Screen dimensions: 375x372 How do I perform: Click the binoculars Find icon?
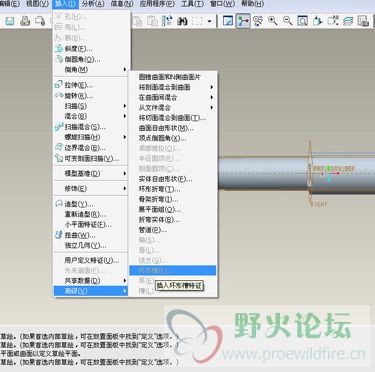pos(182,21)
